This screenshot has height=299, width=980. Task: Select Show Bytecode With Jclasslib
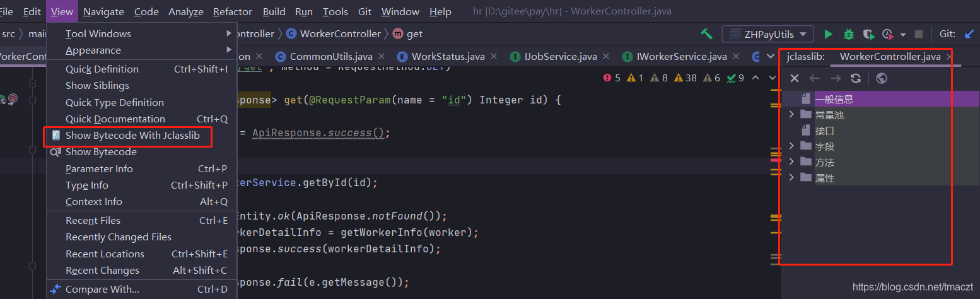tap(142, 136)
